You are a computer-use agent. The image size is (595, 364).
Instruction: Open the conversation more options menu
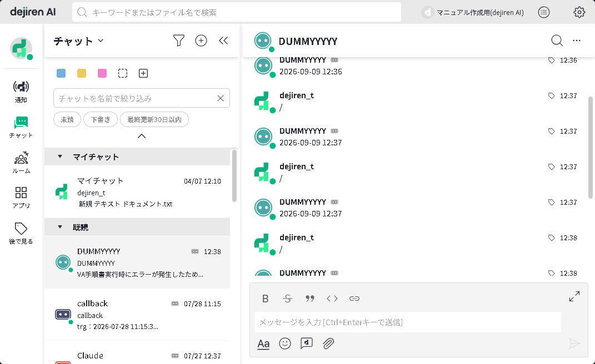[577, 41]
